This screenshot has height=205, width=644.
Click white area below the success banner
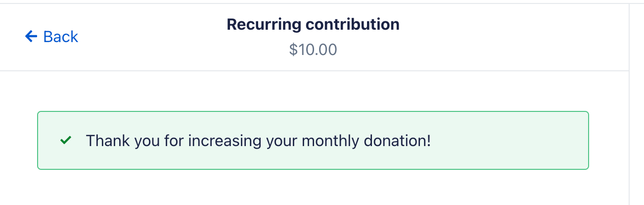tap(313, 188)
